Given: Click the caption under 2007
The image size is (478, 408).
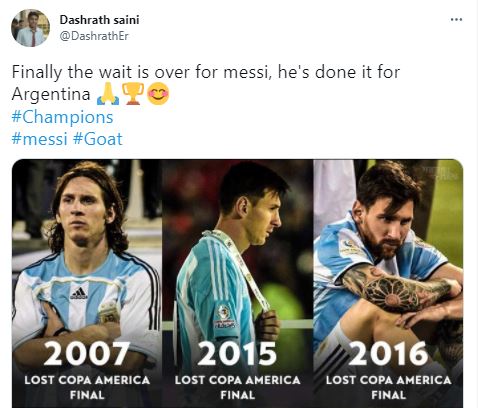Looking at the screenshot, I should pos(87,387).
